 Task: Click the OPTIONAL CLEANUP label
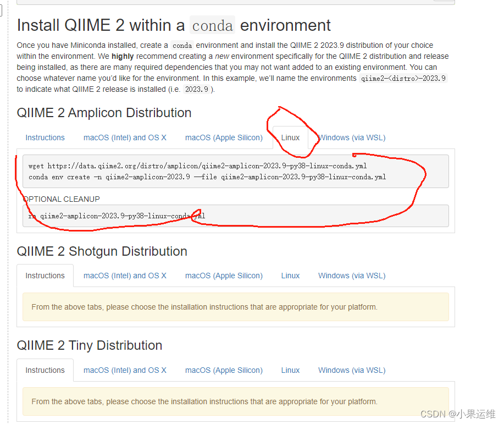tap(62, 199)
